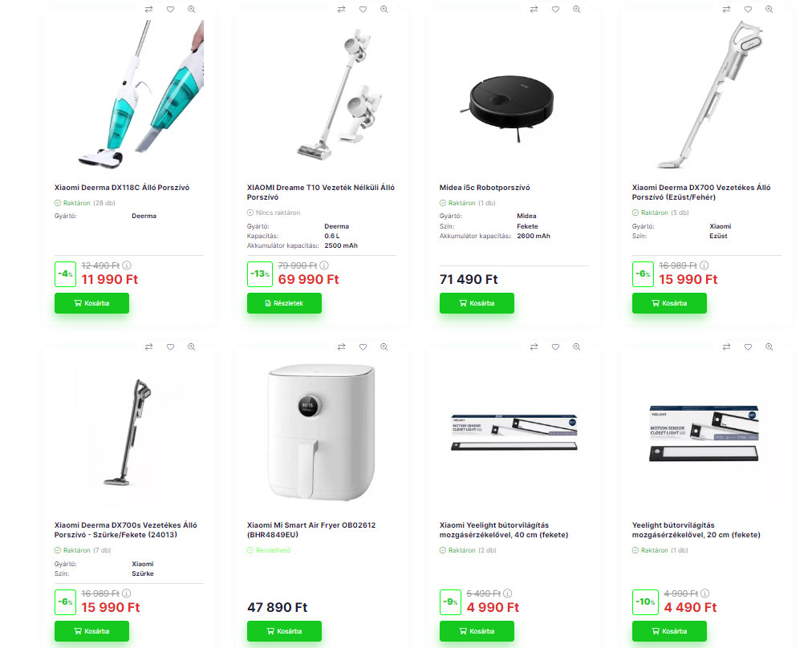812x648 pixels.
Task: Show price info icon beside 79 990 Ft
Action: pyautogui.click(x=324, y=265)
